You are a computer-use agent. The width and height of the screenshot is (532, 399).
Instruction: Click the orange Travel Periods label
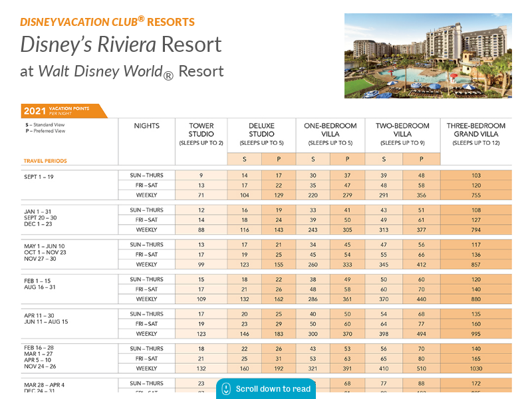45,161
